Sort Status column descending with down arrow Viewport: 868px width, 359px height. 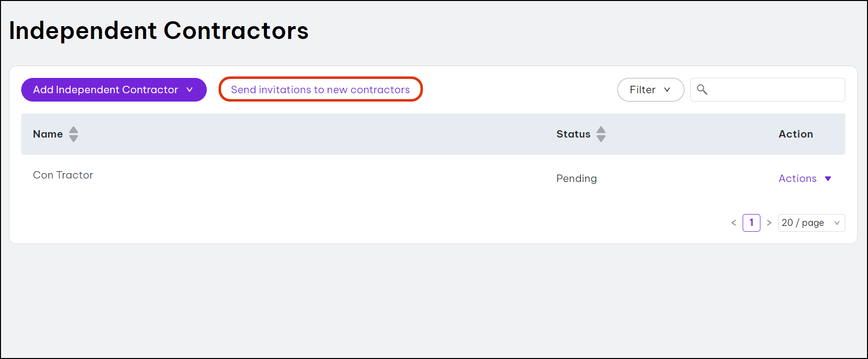[601, 139]
